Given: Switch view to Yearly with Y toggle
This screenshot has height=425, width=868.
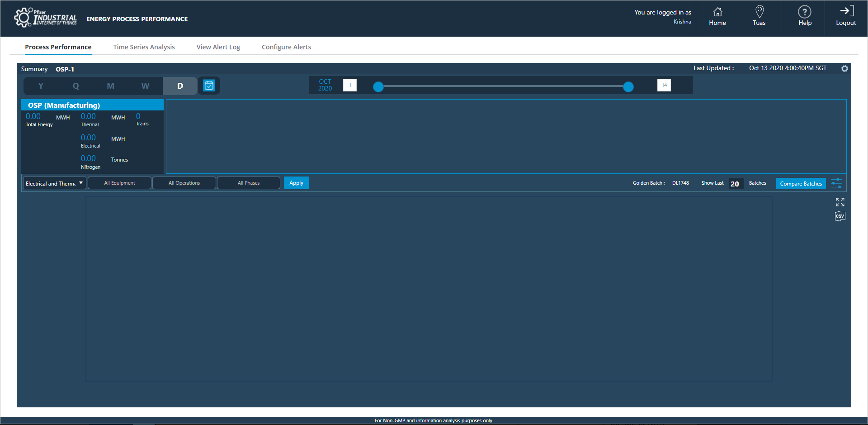Looking at the screenshot, I should [41, 86].
